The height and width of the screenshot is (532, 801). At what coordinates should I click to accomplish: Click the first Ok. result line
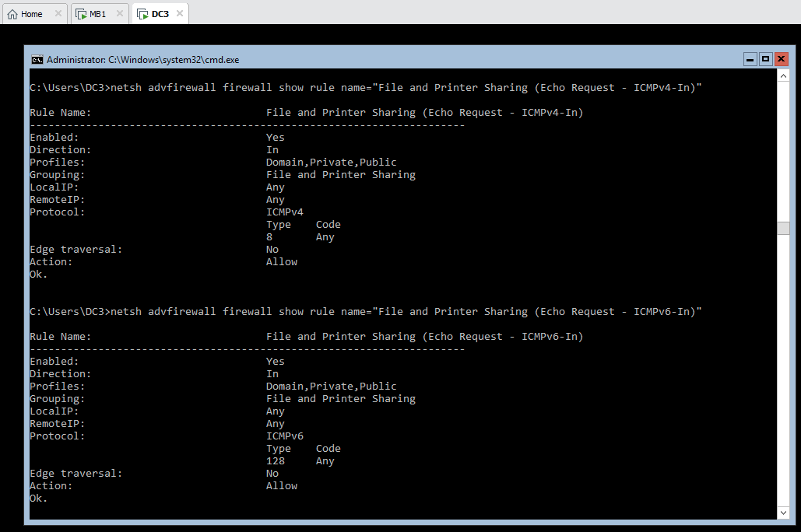tap(38, 275)
